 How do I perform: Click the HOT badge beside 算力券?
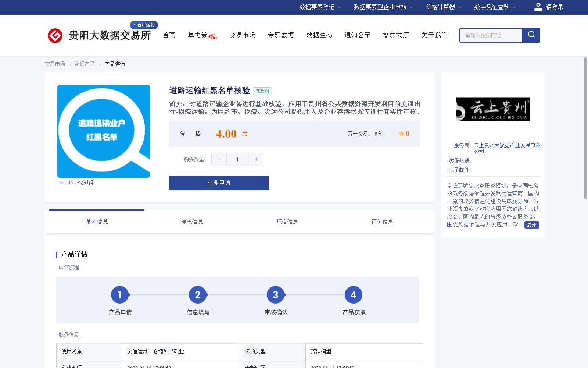213,36
